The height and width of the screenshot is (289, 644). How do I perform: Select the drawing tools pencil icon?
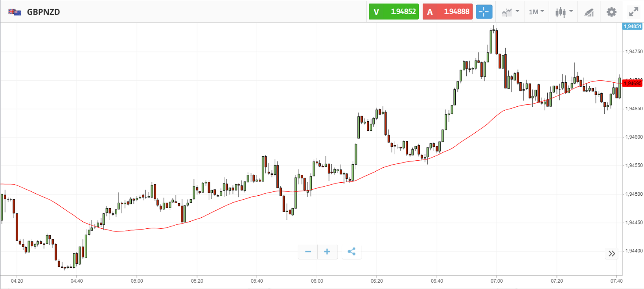click(x=589, y=12)
